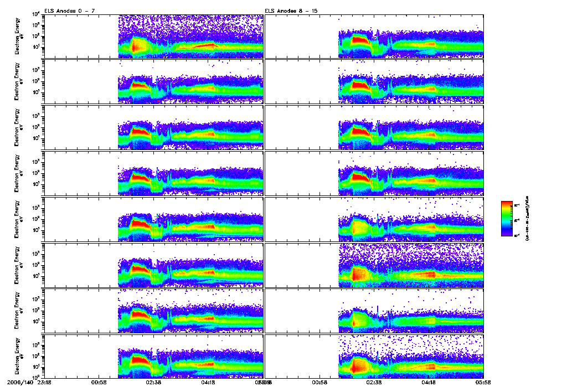This screenshot has height=392, width=567.
Task: Select the third spectrogram under ELS Anodes 8 - 15
Action: [x=374, y=128]
